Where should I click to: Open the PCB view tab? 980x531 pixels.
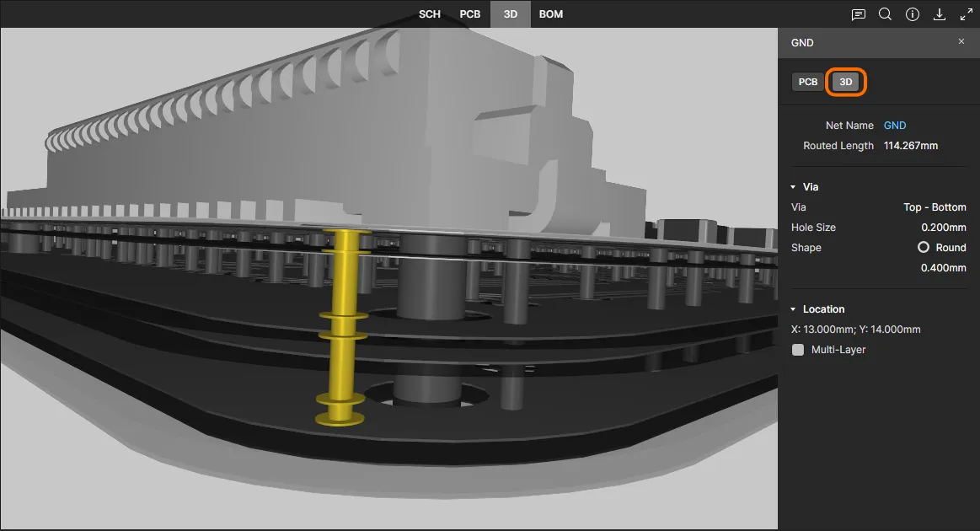tap(470, 13)
